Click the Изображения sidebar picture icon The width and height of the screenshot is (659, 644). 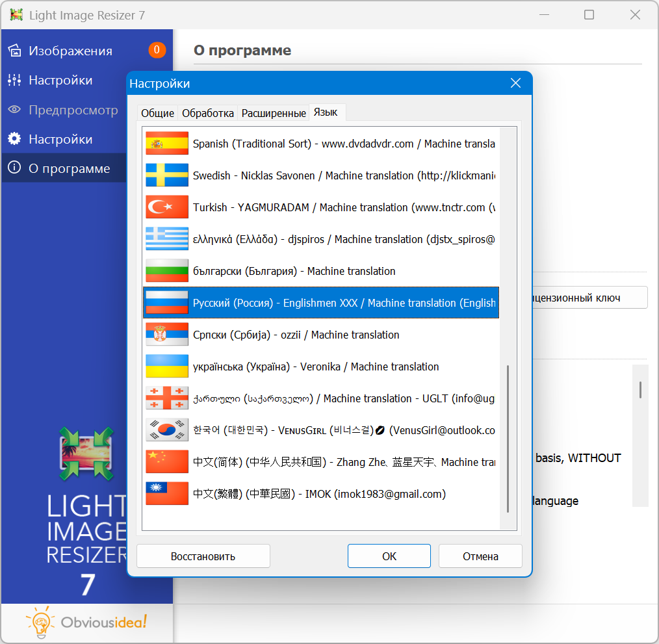coord(15,51)
